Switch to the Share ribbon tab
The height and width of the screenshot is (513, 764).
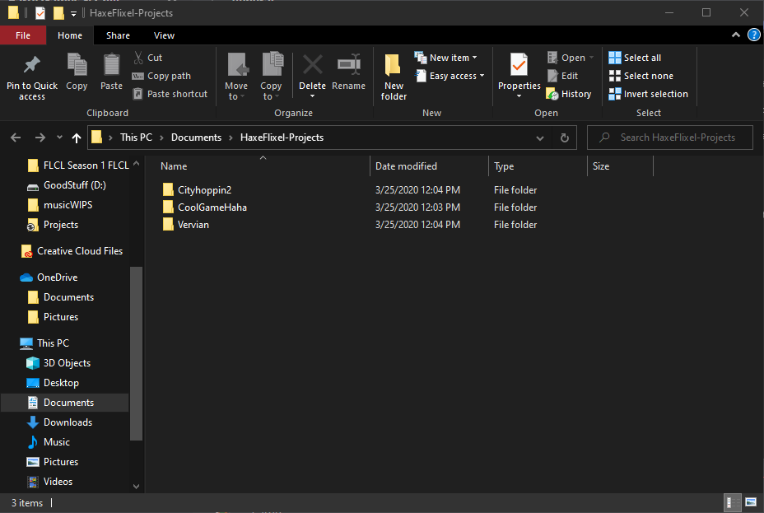[x=118, y=36]
